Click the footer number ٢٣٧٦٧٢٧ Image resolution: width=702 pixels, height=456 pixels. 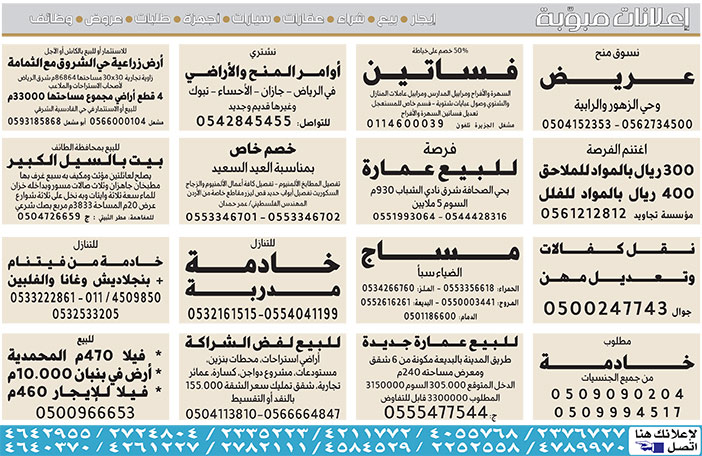[x=581, y=433]
